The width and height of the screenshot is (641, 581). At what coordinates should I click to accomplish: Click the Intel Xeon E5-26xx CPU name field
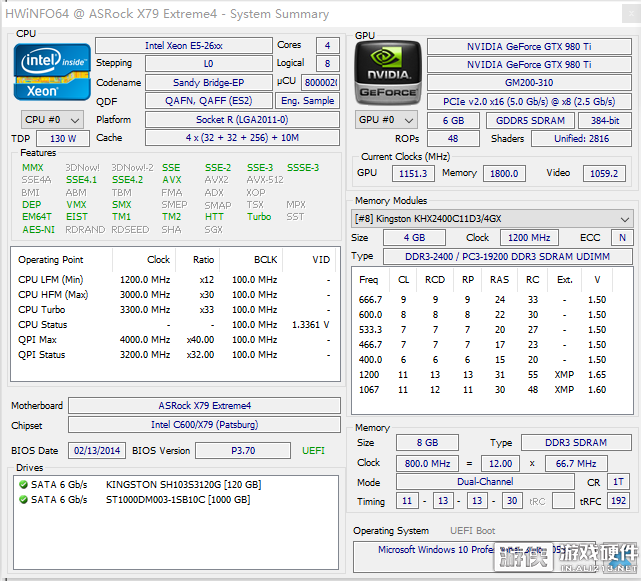coord(184,46)
